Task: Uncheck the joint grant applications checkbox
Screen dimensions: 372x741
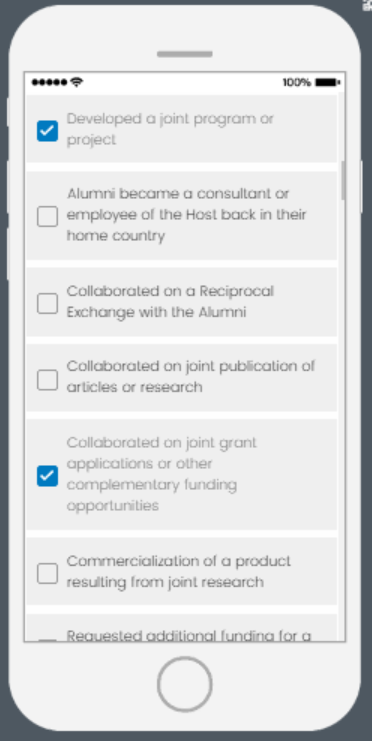Action: [x=47, y=476]
